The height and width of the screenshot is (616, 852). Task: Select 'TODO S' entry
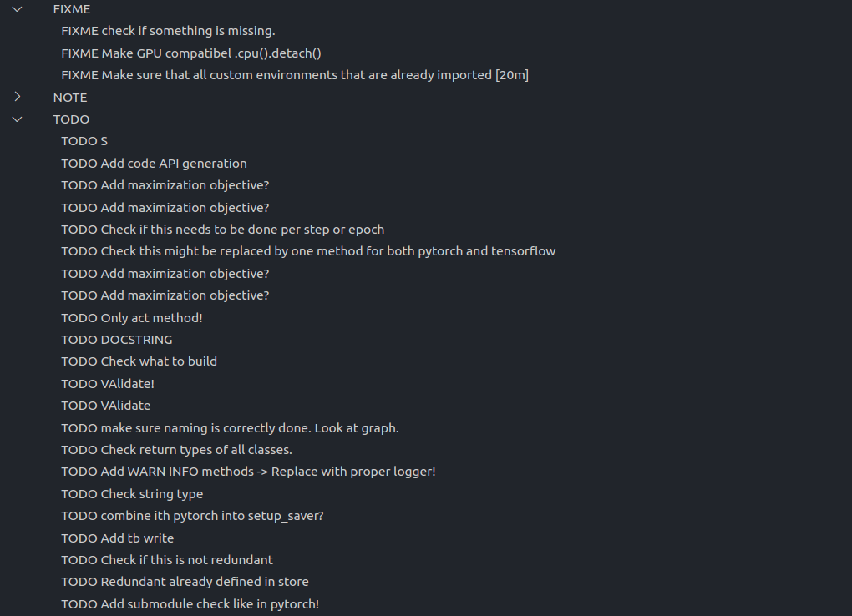point(84,141)
